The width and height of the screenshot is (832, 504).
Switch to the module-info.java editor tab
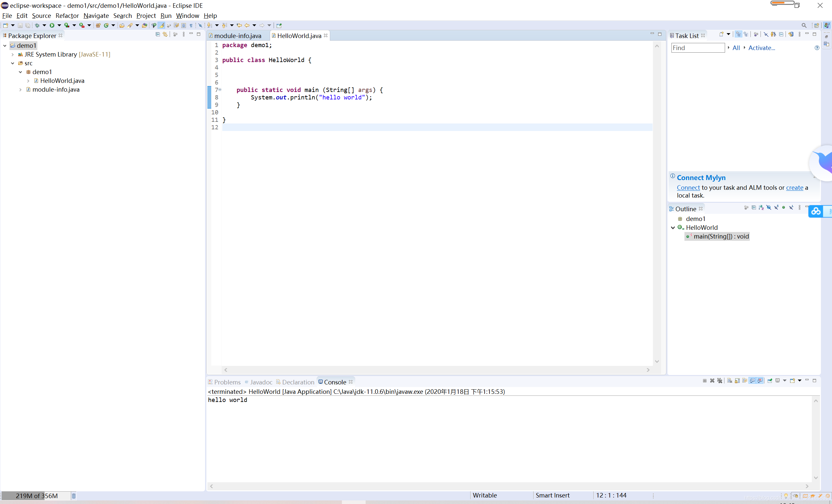[237, 36]
